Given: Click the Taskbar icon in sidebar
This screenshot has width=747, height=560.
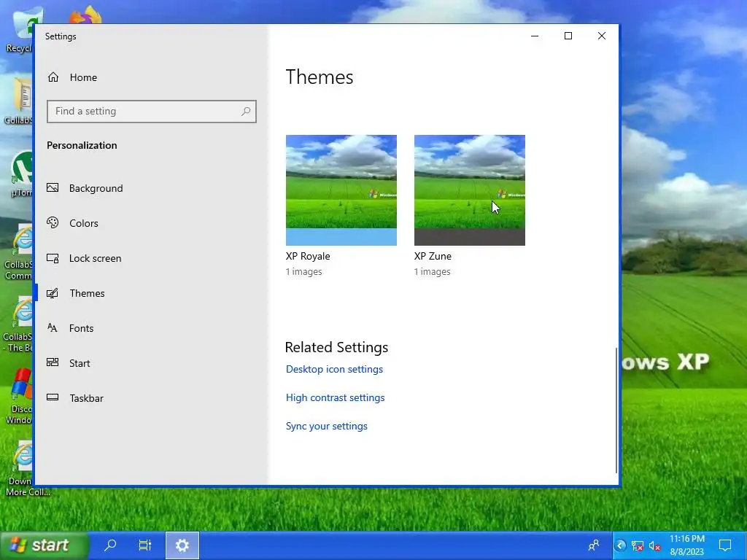Looking at the screenshot, I should (x=53, y=397).
